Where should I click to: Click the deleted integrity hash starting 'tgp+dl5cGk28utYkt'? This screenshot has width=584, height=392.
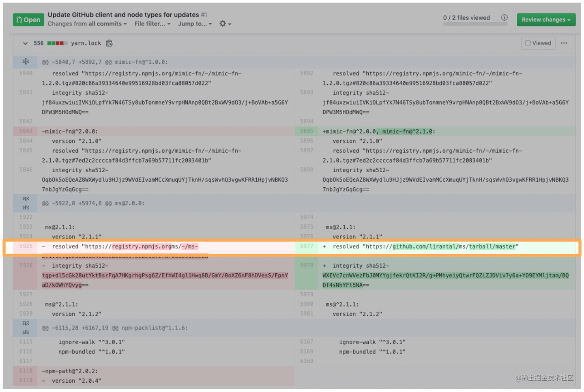coord(165,280)
